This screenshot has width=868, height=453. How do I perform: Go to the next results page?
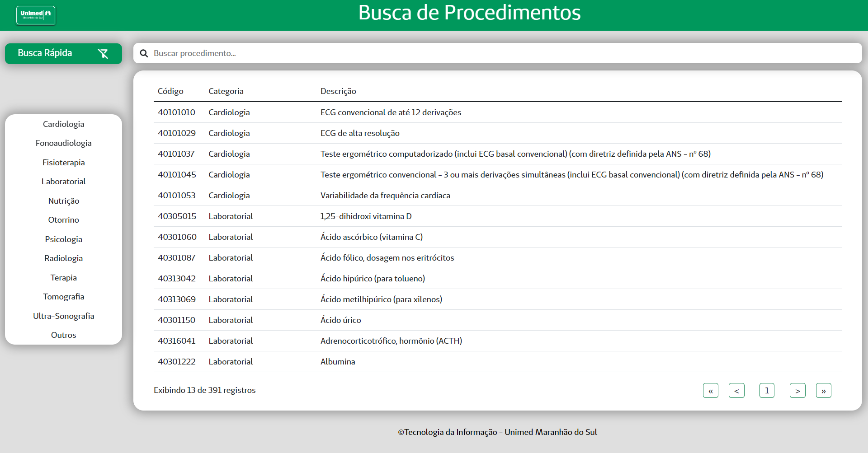pos(797,391)
